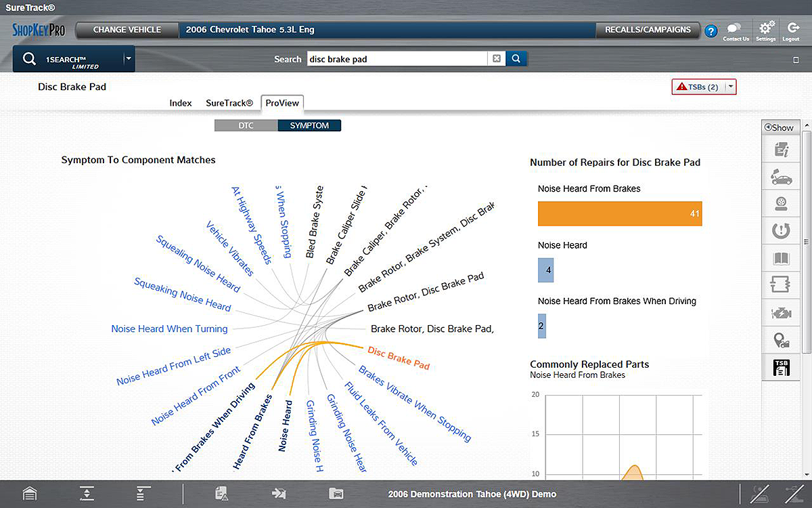Click the engine diagnostics sidebar icon
This screenshot has width=812, height=508.
click(x=781, y=313)
